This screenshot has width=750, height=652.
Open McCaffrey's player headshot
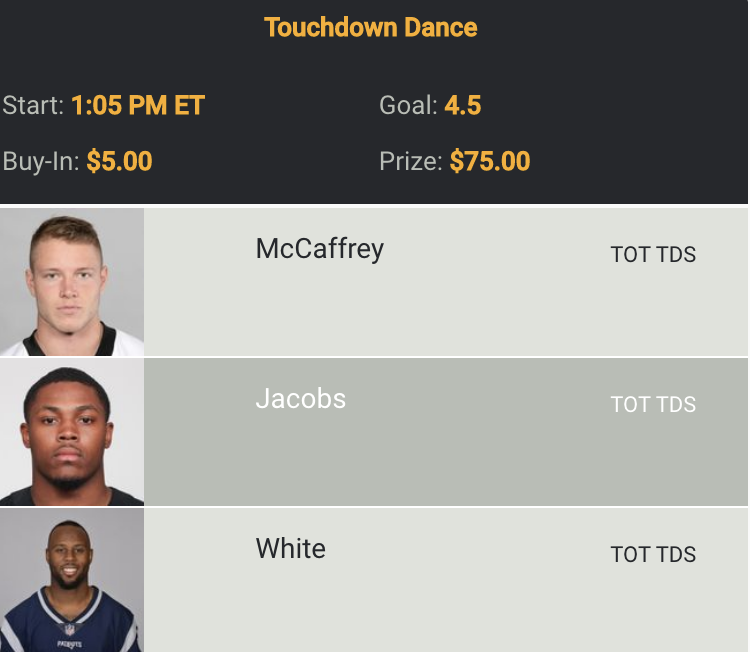click(x=71, y=282)
